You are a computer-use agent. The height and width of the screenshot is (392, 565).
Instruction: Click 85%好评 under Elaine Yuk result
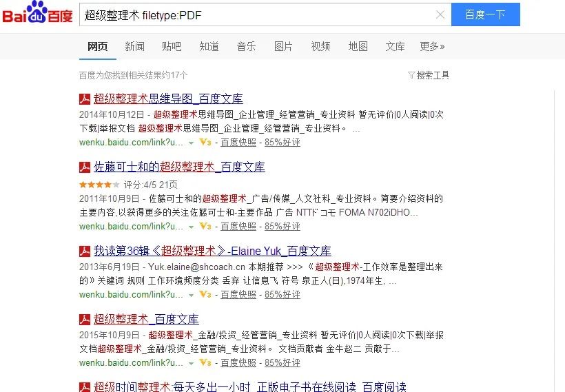click(x=282, y=294)
